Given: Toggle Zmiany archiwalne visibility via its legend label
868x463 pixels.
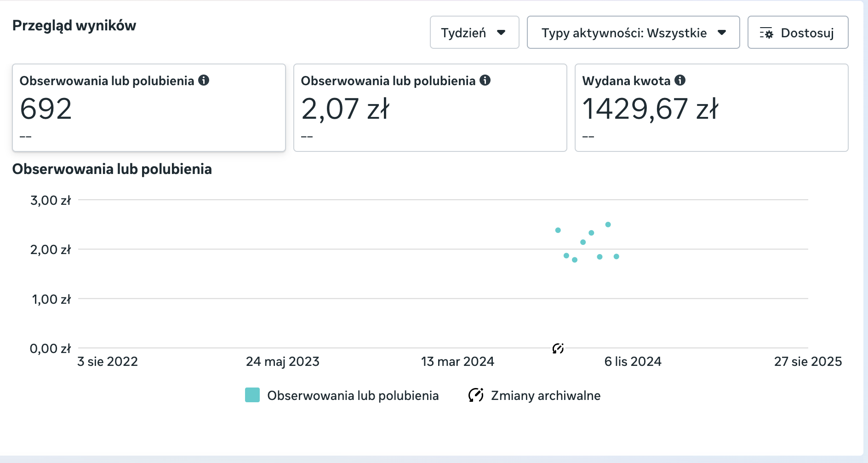Looking at the screenshot, I should pos(545,395).
